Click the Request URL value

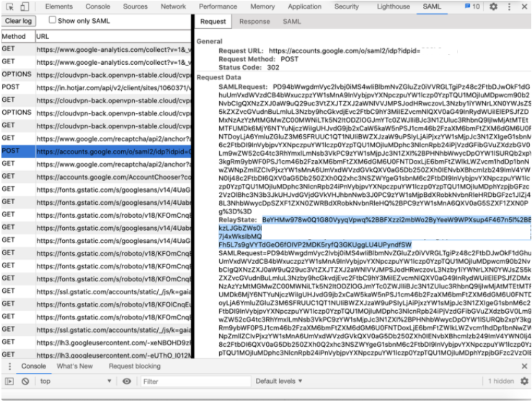pyautogui.click(x=345, y=51)
